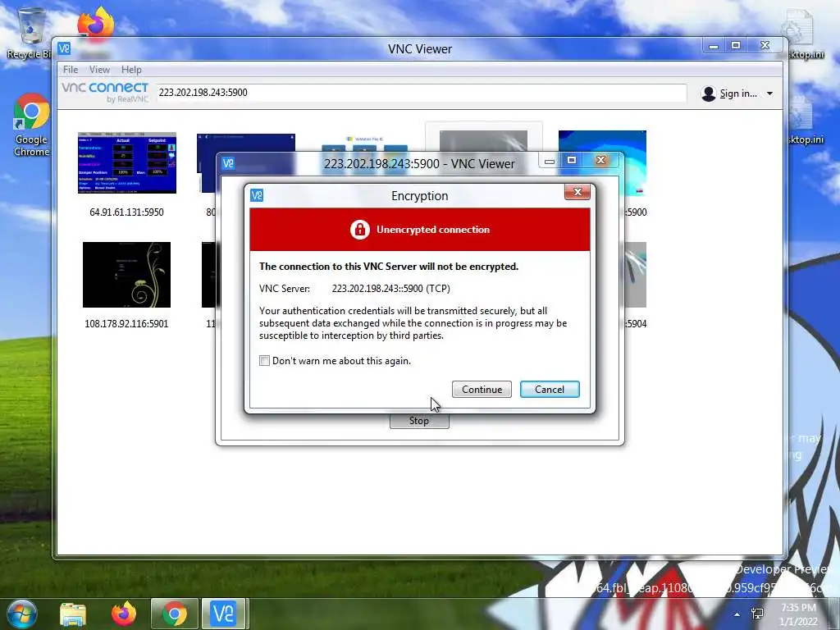Click the red padlock unencrypted icon
This screenshot has width=840, height=630.
[360, 230]
